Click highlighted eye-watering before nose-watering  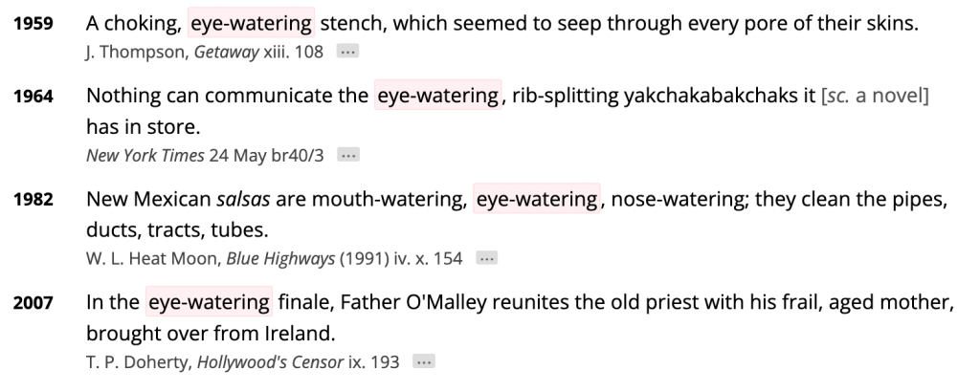pos(536,199)
